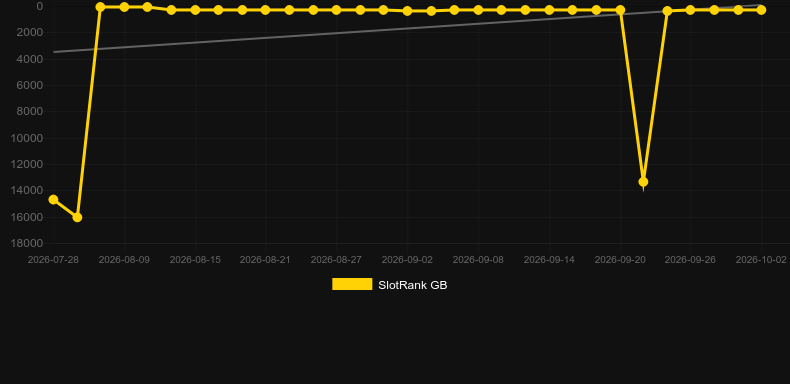
Task: Click the 14000 y-axis label
Action: pos(27,191)
